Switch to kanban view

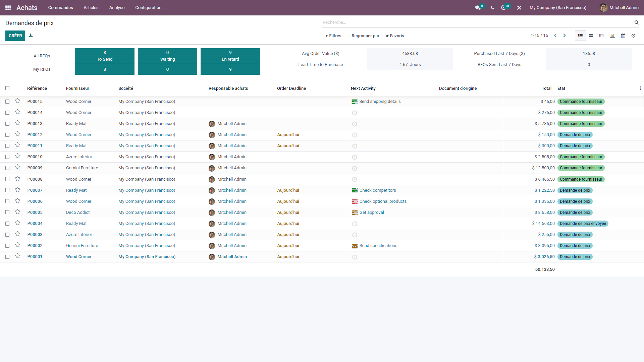pyautogui.click(x=591, y=36)
